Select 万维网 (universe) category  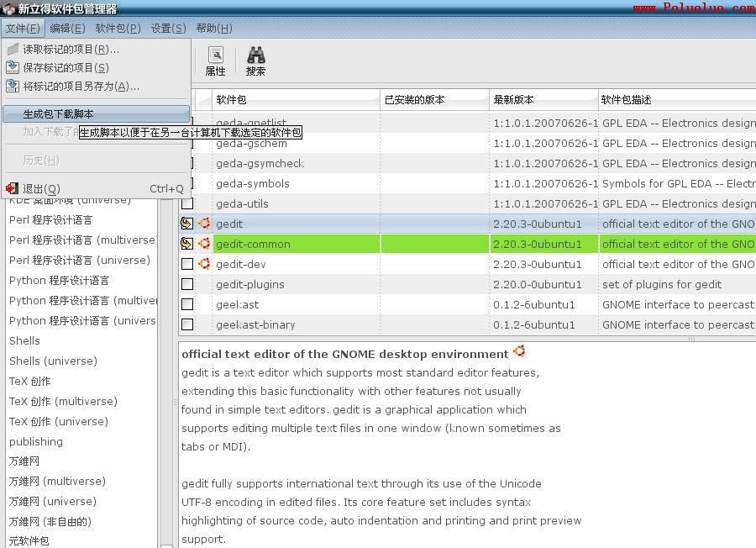pyautogui.click(x=53, y=502)
